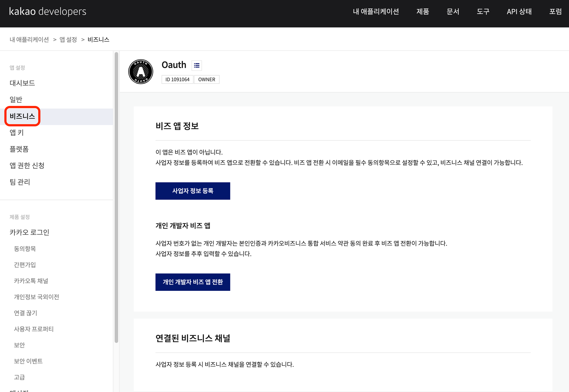Click the ID 1091064 badge

[x=177, y=80]
